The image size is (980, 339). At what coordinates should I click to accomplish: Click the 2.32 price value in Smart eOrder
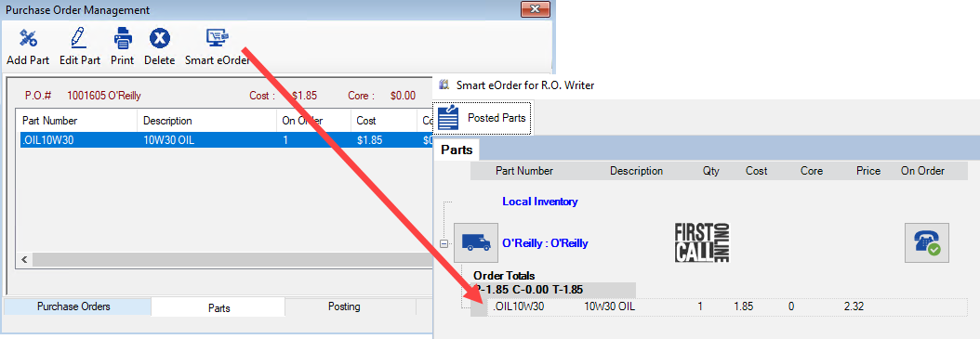(x=854, y=306)
